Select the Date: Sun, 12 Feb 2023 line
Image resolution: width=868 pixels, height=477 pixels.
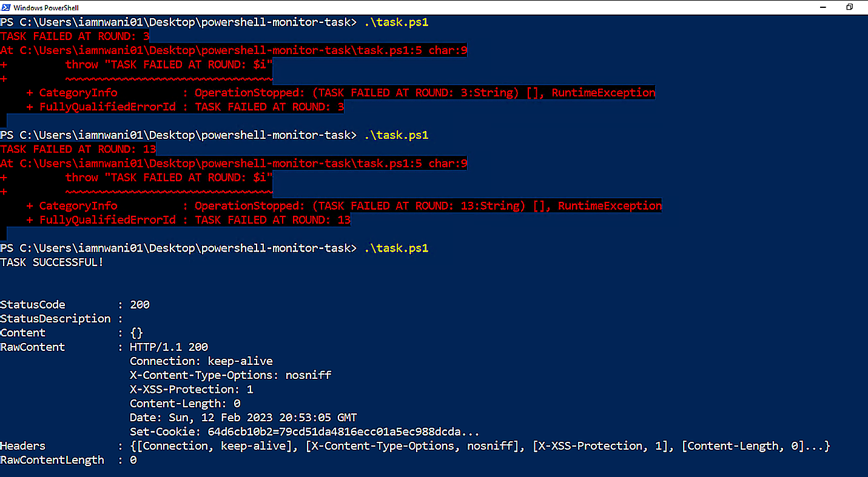(x=243, y=417)
